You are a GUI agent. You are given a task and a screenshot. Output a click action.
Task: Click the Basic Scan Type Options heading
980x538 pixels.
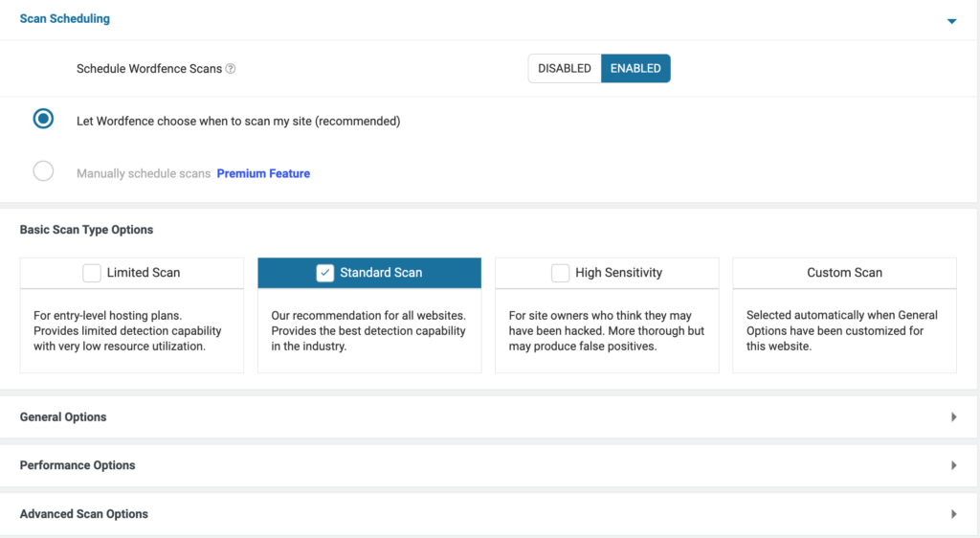tap(86, 230)
